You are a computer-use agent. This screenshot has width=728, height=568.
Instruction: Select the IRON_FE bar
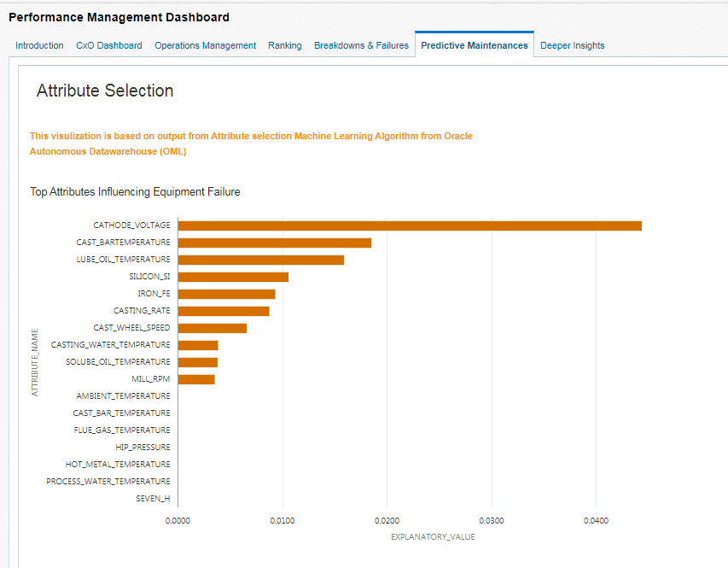pyautogui.click(x=226, y=293)
